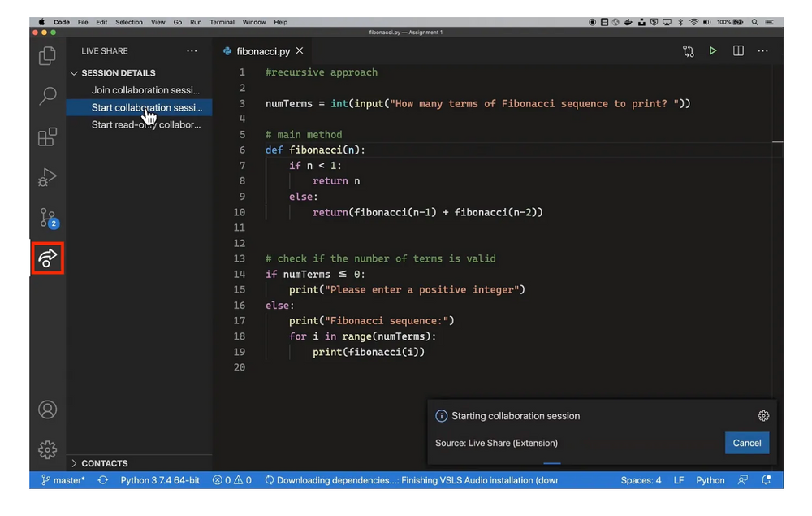Select the Explorer icon in activity bar
Viewport: 812px width, 516px height.
pos(47,55)
